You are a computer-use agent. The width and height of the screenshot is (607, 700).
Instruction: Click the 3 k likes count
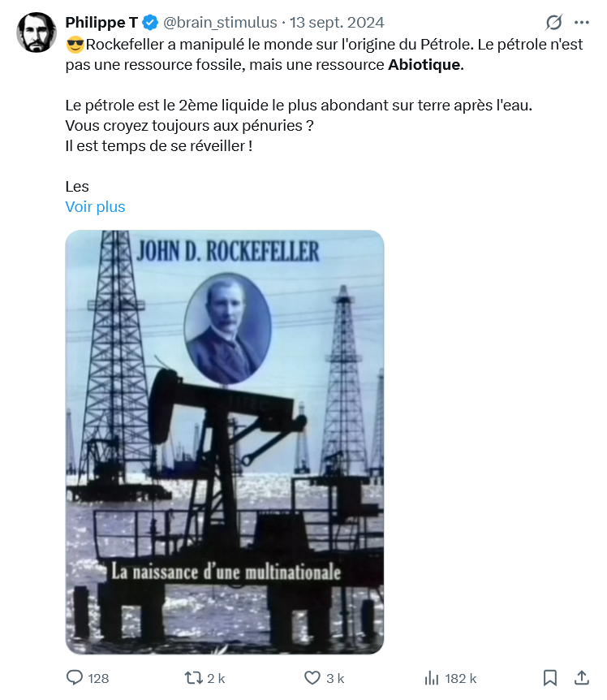[x=335, y=679]
